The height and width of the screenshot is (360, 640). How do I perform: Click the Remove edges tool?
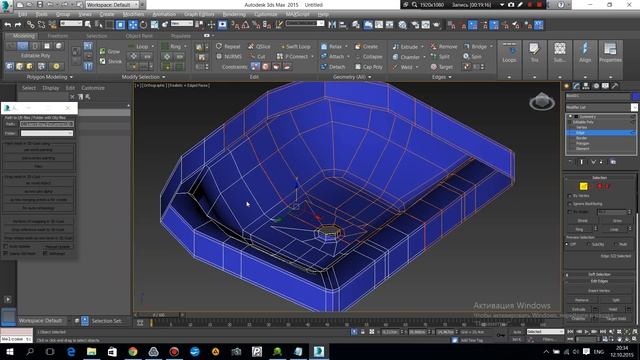[444, 47]
